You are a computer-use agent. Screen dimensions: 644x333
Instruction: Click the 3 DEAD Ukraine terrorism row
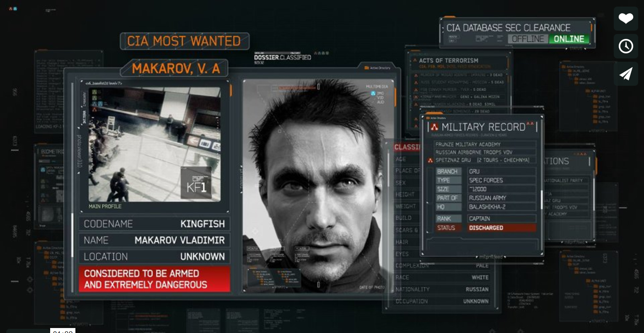(x=459, y=75)
